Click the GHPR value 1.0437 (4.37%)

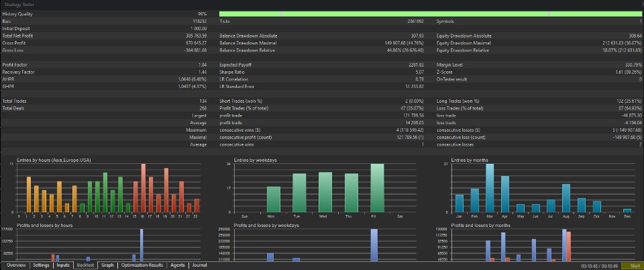(193, 87)
